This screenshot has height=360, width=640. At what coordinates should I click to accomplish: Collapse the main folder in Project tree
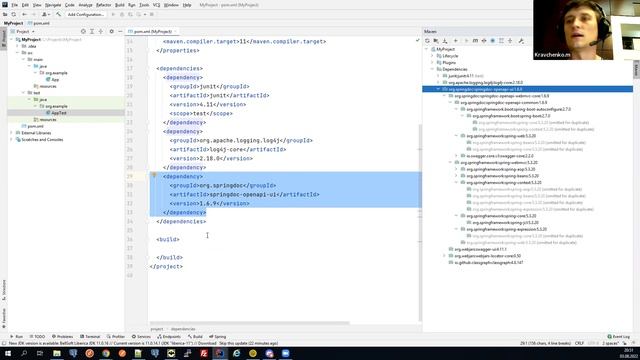point(24,60)
